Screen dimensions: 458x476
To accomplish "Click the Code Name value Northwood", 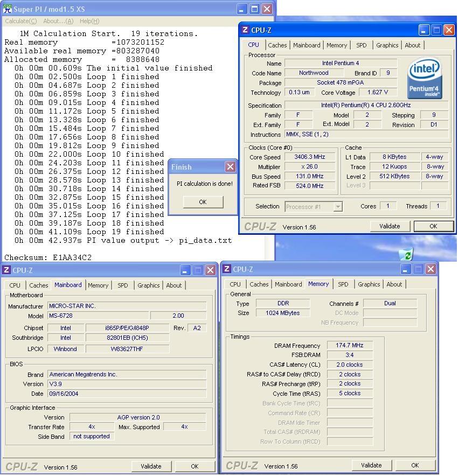I will tap(314, 73).
